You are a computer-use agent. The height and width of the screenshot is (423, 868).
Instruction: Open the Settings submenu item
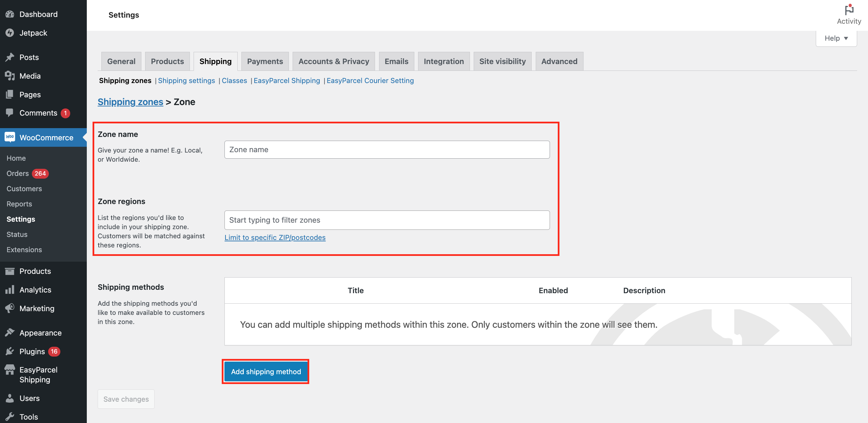21,219
